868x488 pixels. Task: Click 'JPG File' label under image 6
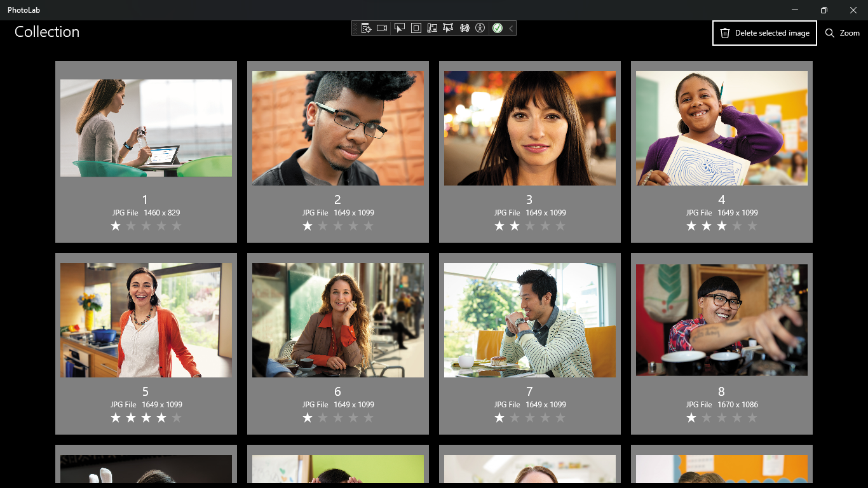pyautogui.click(x=315, y=405)
